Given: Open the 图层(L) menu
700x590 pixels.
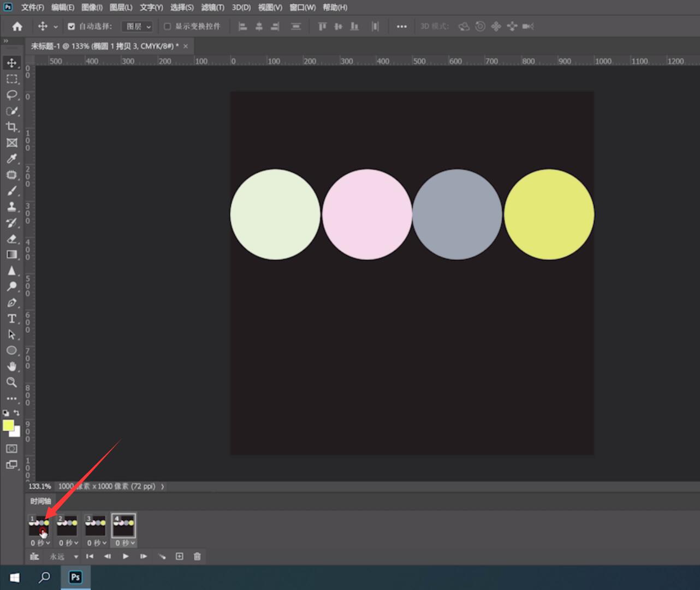Looking at the screenshot, I should [x=121, y=8].
